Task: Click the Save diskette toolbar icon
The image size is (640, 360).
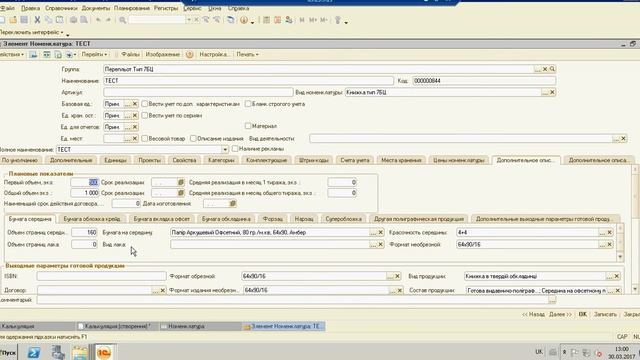Action: (24, 20)
